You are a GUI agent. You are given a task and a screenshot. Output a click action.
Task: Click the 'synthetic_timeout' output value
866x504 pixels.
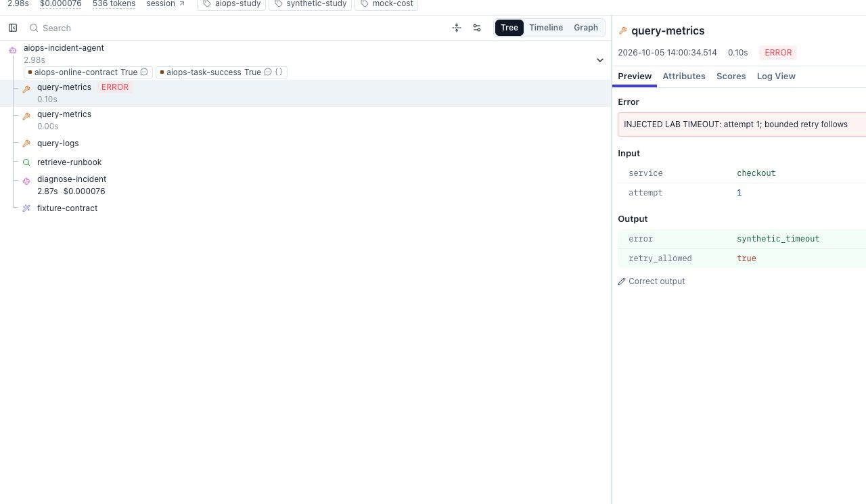pos(778,239)
